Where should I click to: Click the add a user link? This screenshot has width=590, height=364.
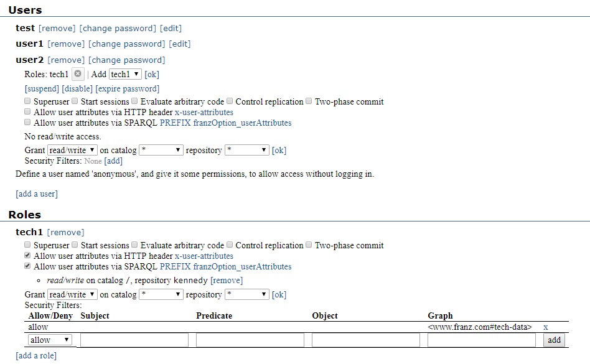36,194
